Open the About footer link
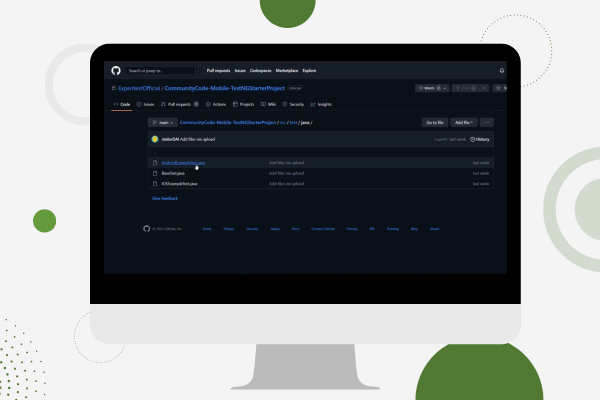The image size is (600, 400). [435, 229]
